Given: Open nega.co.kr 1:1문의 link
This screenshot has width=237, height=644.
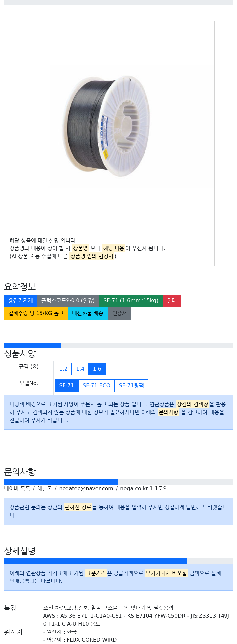Looking at the screenshot, I should click(144, 488).
